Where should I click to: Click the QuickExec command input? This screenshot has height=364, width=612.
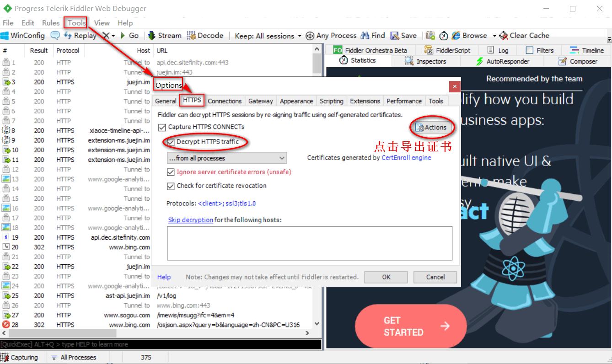(161, 344)
